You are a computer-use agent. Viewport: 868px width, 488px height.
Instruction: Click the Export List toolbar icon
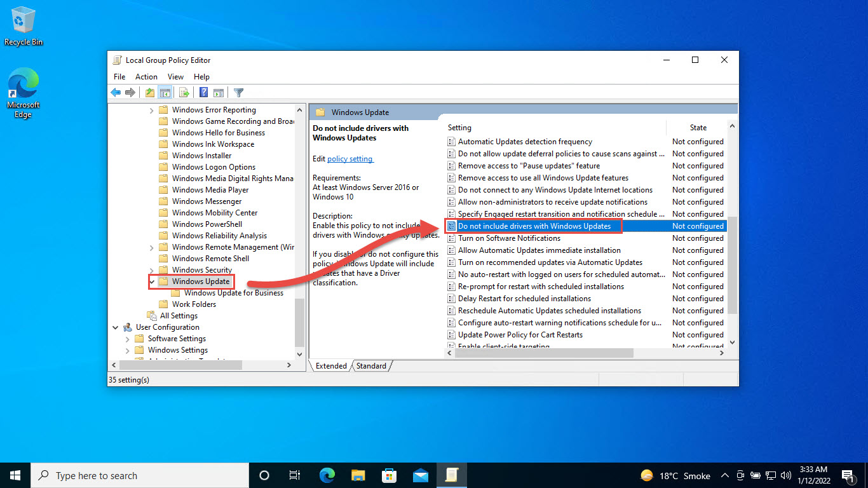[184, 92]
